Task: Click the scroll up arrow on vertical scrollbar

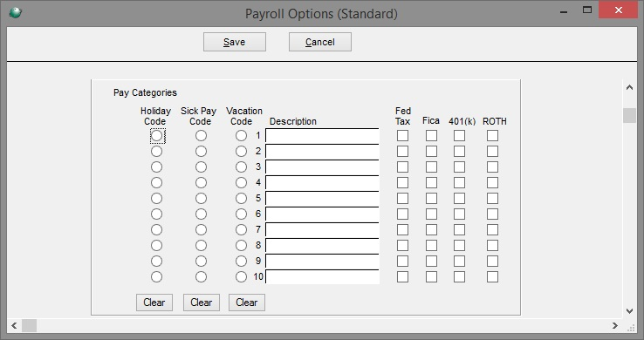Action: click(629, 87)
